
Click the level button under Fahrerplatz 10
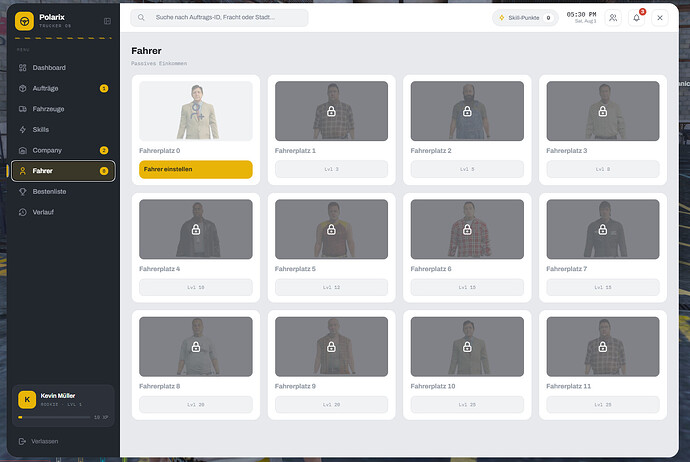click(x=467, y=404)
